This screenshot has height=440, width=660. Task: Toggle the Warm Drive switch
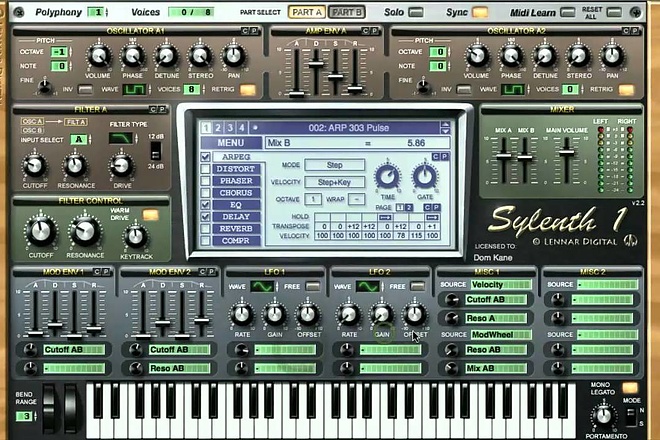(151, 215)
